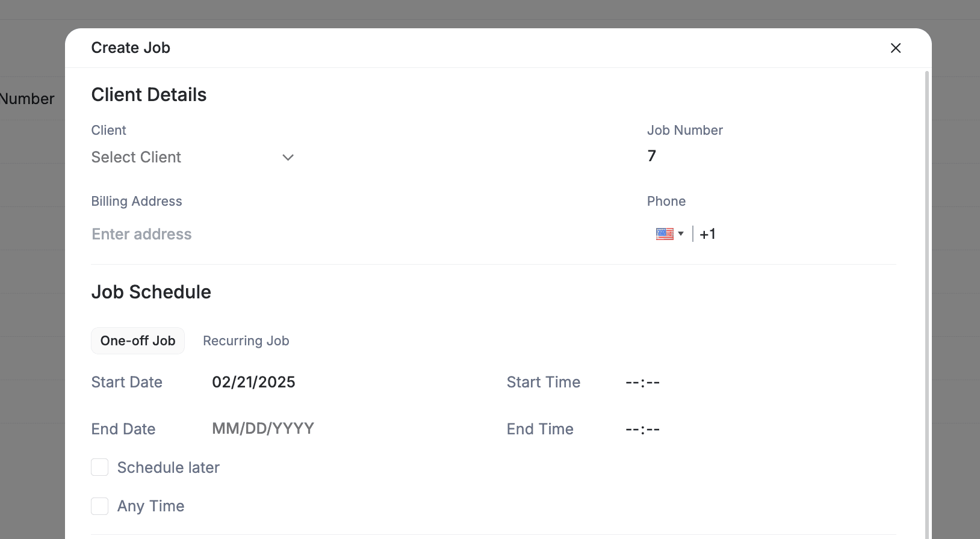Click the phone number input field

tap(795, 234)
